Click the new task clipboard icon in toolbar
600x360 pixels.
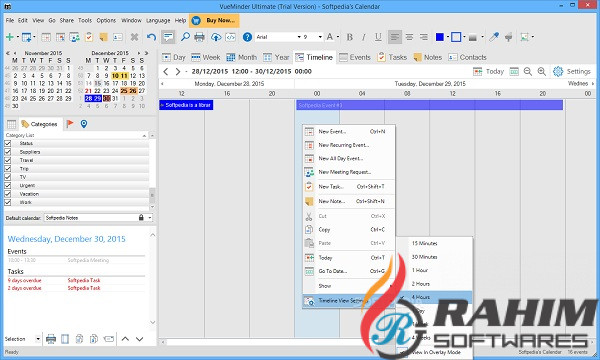(89, 37)
